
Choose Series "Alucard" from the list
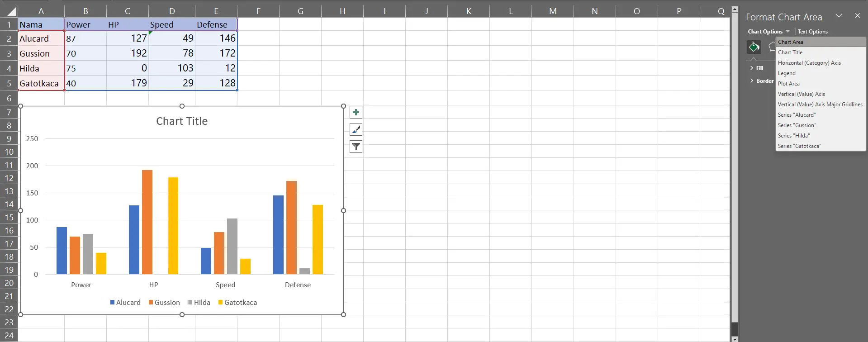pyautogui.click(x=821, y=115)
